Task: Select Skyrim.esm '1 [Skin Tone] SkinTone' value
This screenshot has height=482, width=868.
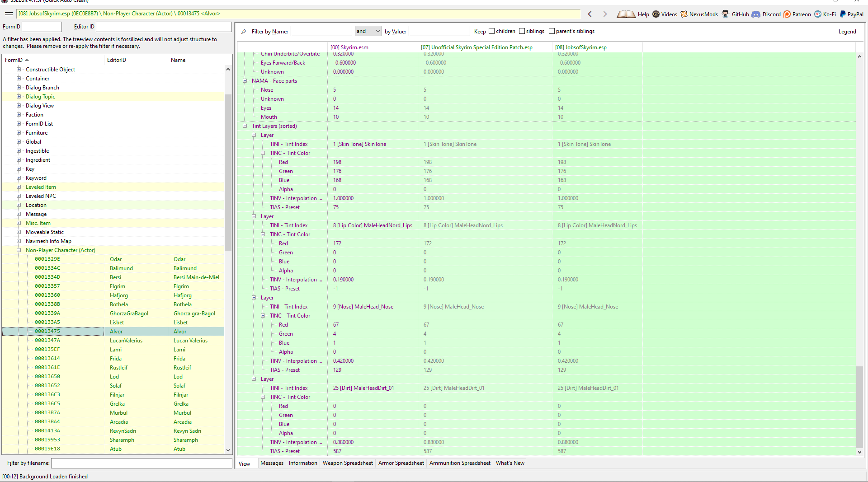Action: tap(359, 144)
